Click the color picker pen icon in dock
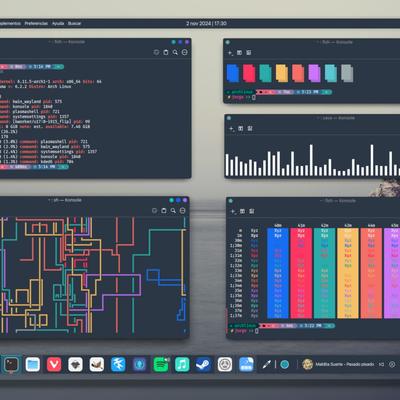Screen dimensions: 400x400 coord(266,364)
